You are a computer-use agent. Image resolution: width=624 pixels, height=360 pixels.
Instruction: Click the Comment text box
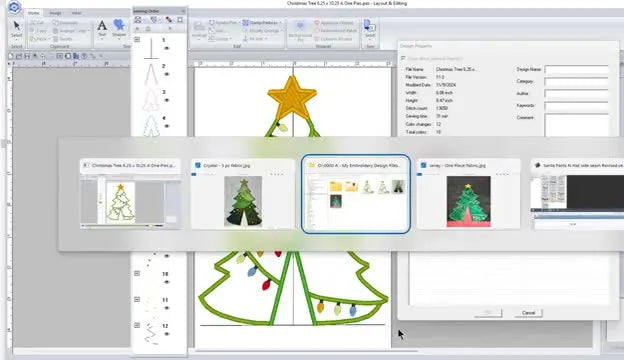576,125
